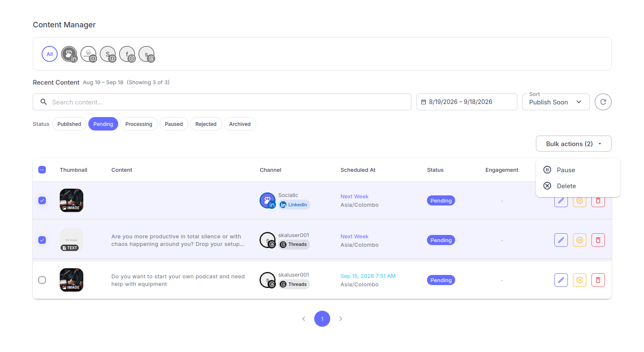Viewport: 644px width, 352px height.
Task: Open the 'start your own podcast' image thumbnail
Action: point(72,280)
